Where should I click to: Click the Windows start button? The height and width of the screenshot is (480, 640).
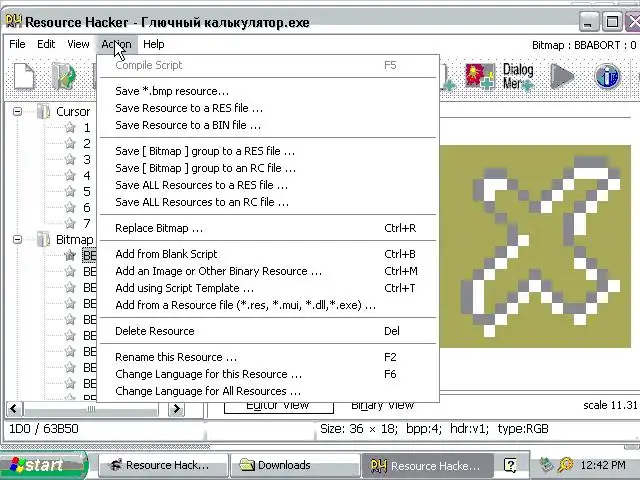[43, 465]
